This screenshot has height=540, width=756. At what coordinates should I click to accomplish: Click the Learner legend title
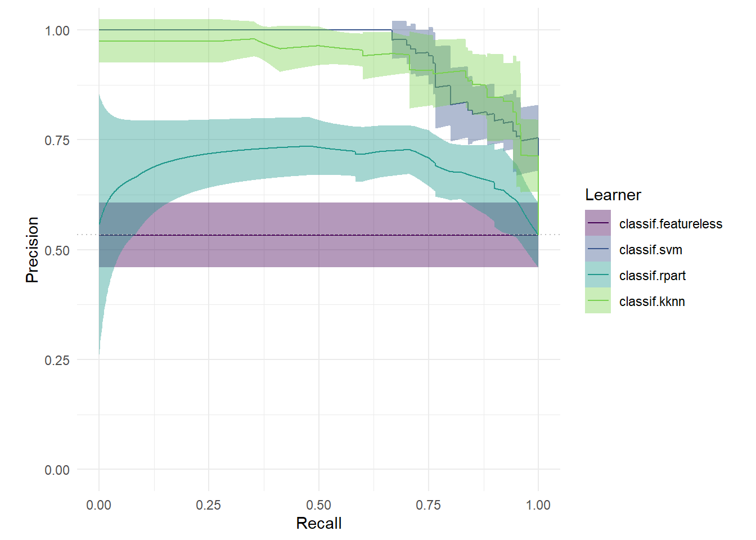click(x=613, y=195)
